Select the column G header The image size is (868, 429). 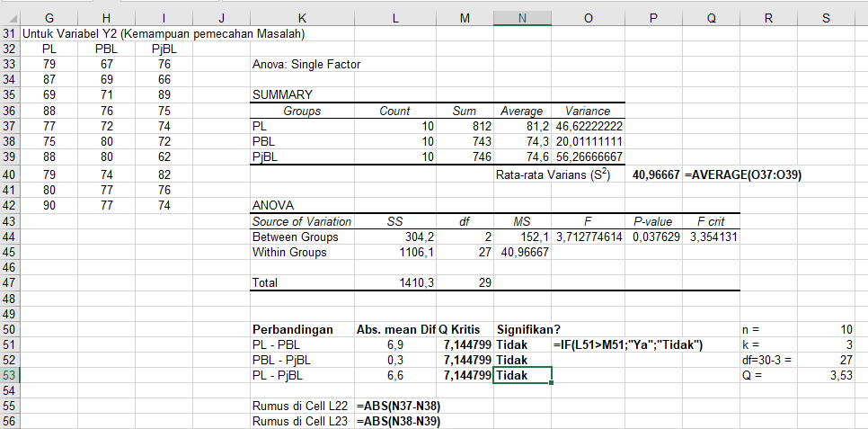click(49, 15)
